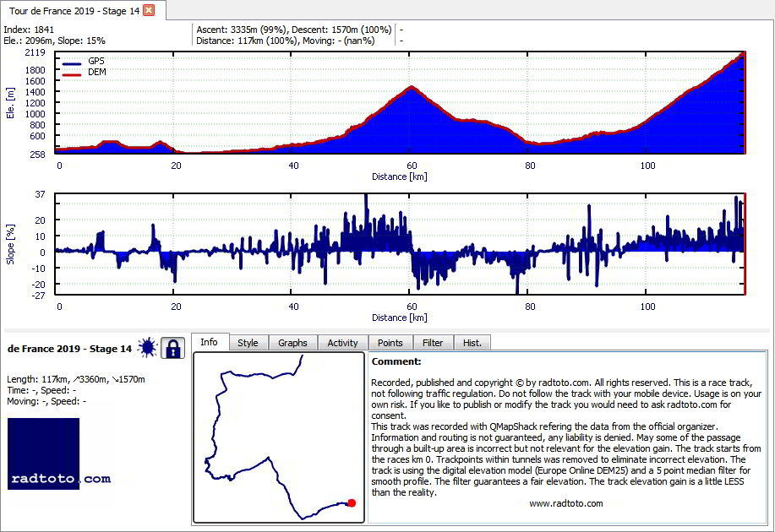Image resolution: width=775 pixels, height=532 pixels.
Task: Click the elevation peak near 60 km
Action: click(x=412, y=88)
